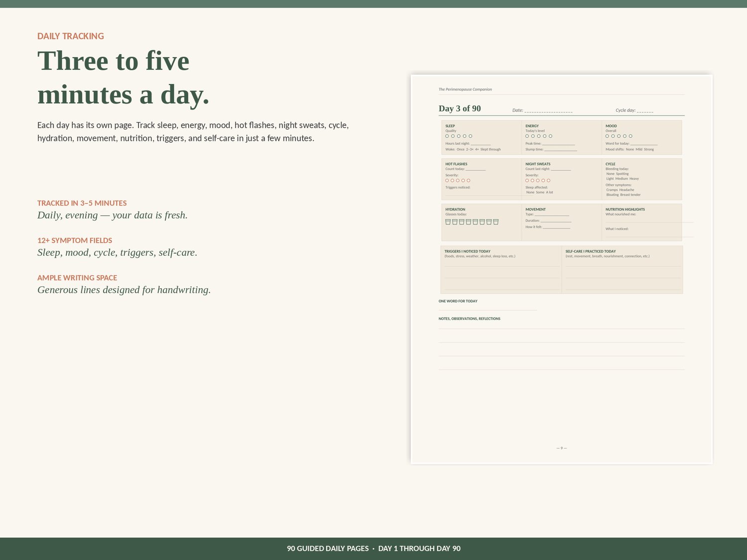
Task: Choose 'Slept through' under Woke options
Action: click(491, 149)
